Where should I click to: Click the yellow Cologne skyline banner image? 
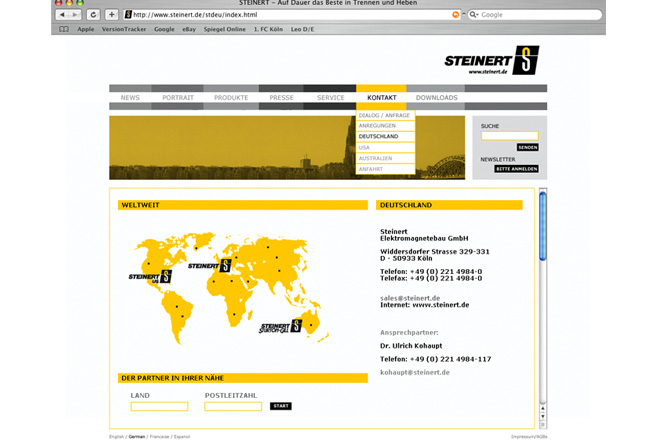pos(287,148)
